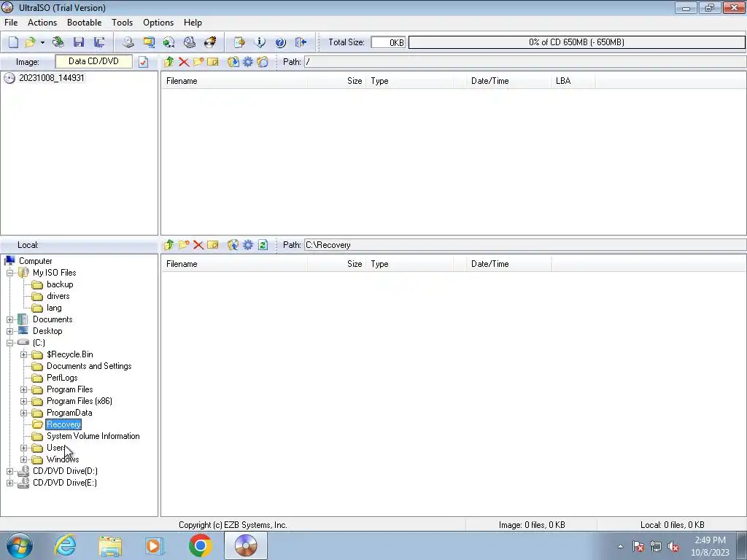Image resolution: width=747 pixels, height=560 pixels.
Task: Click the Up folder icon in Local toolbar
Action: coord(169,245)
